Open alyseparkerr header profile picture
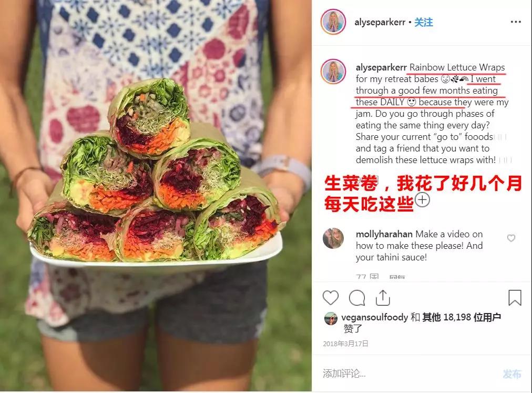The width and height of the screenshot is (532, 393). (333, 22)
